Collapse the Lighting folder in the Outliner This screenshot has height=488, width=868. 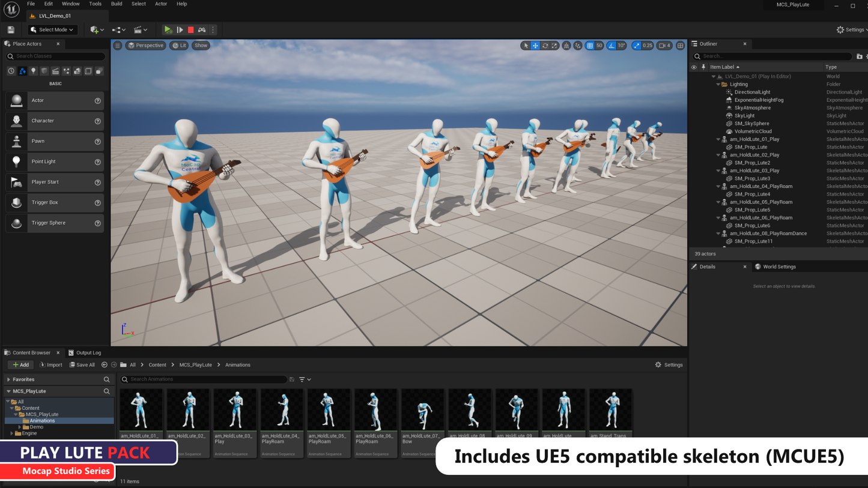(x=718, y=84)
